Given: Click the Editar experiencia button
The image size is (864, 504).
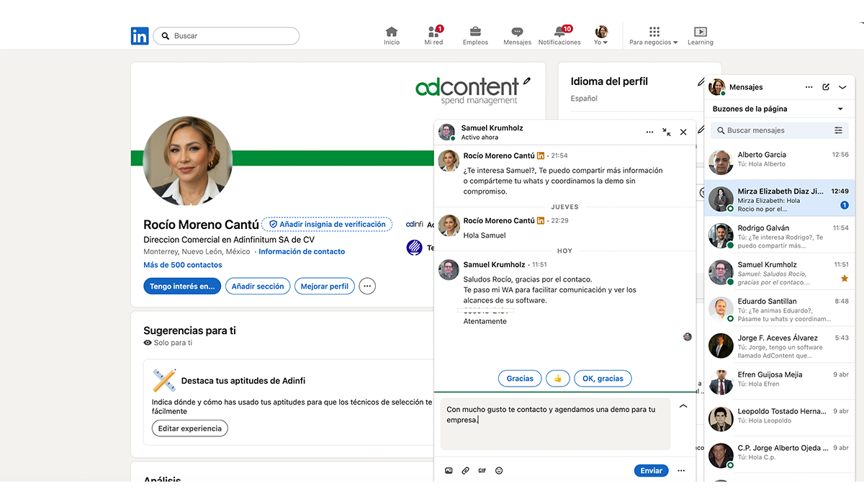Looking at the screenshot, I should pyautogui.click(x=190, y=428).
